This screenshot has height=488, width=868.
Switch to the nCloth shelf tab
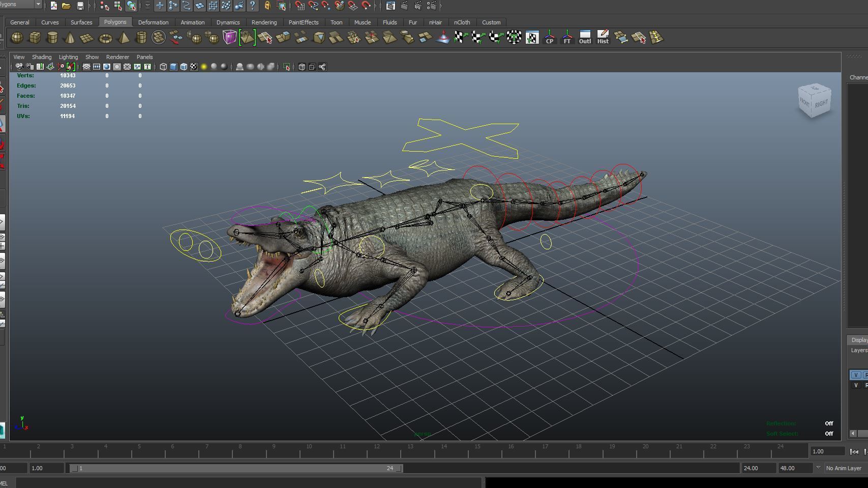coord(462,22)
